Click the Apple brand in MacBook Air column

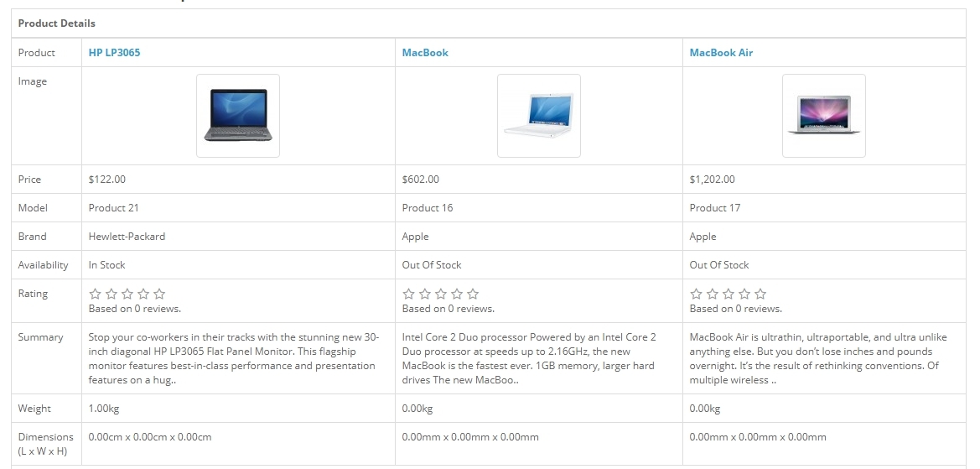click(703, 237)
